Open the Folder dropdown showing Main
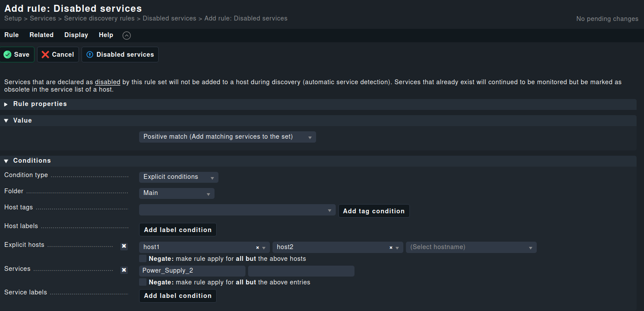This screenshot has height=311, width=644. pyautogui.click(x=177, y=193)
